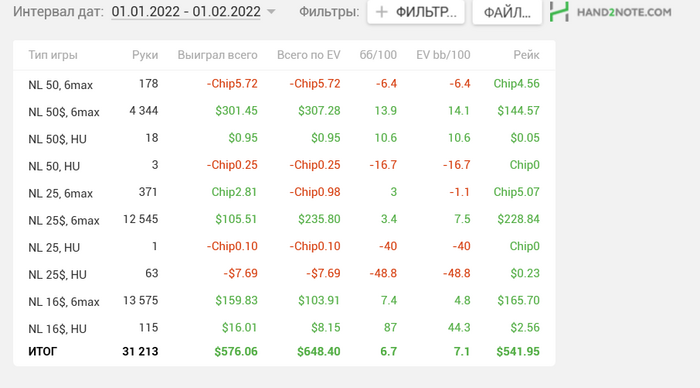Sort by Тип игры column header
Viewport: 700px width, 388px height.
[53, 55]
